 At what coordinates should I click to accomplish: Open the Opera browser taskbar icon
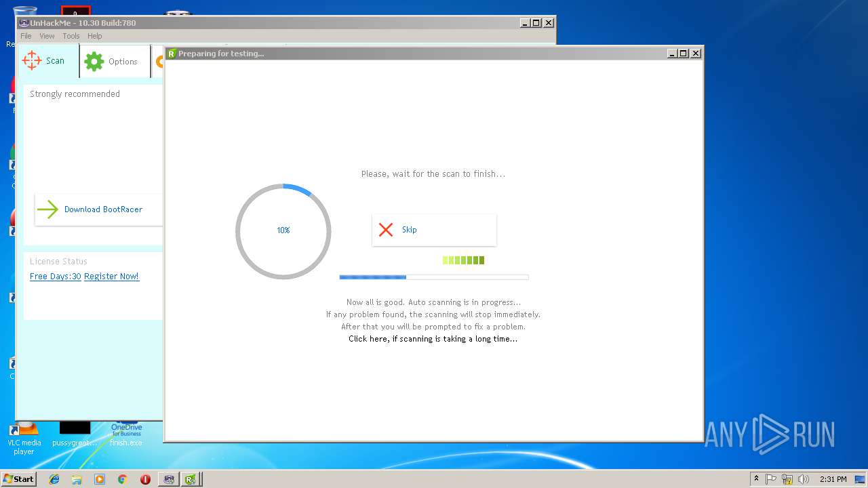[145, 479]
